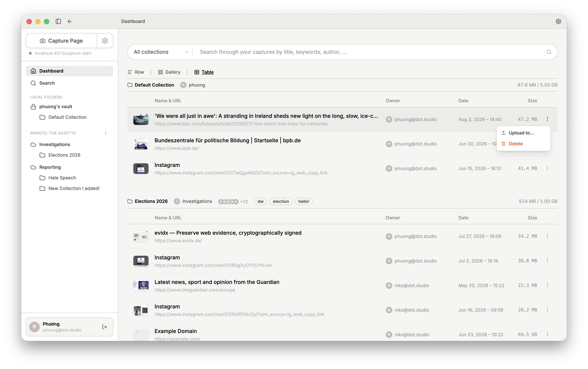Click the Phương profile avatar in sidebar
This screenshot has height=369, width=588.
(x=34, y=327)
